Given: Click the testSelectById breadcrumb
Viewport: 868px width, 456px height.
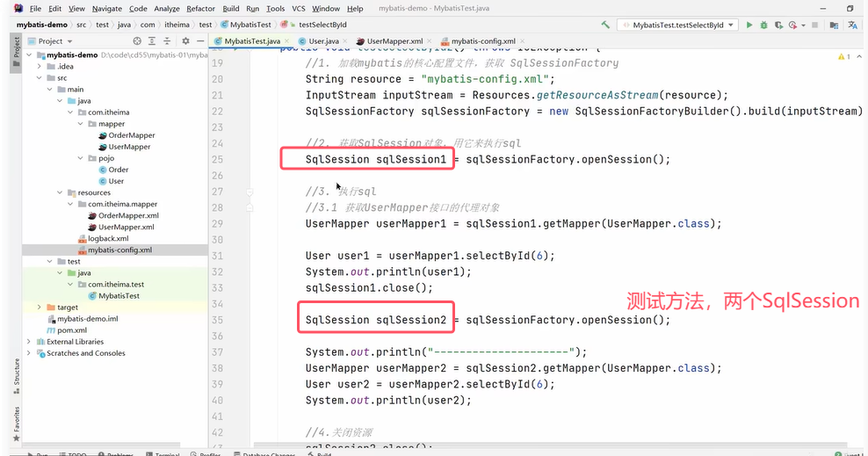Looking at the screenshot, I should (322, 25).
